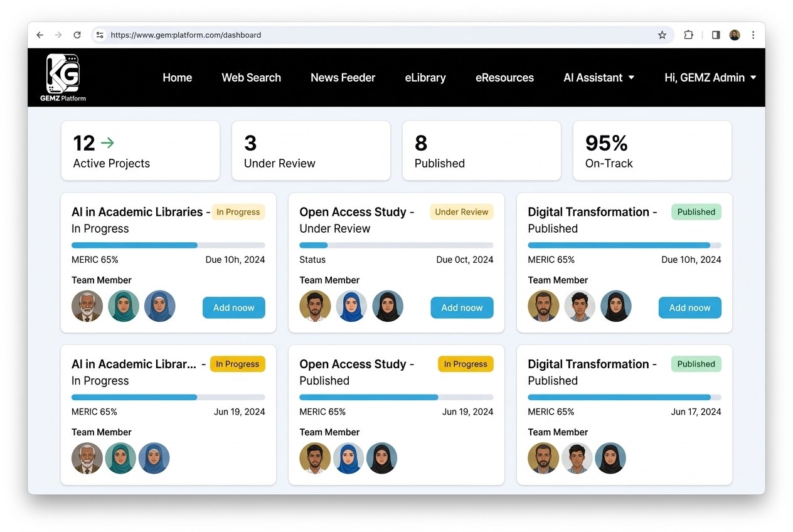Click In Progress badge on top AI Libraries card
This screenshot has height=532, width=793.
(238, 212)
